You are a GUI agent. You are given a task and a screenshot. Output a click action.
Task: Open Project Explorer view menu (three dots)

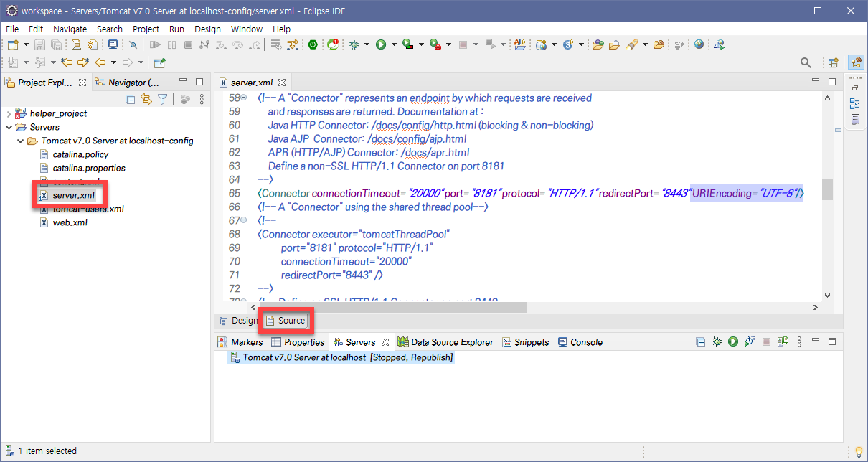click(202, 100)
